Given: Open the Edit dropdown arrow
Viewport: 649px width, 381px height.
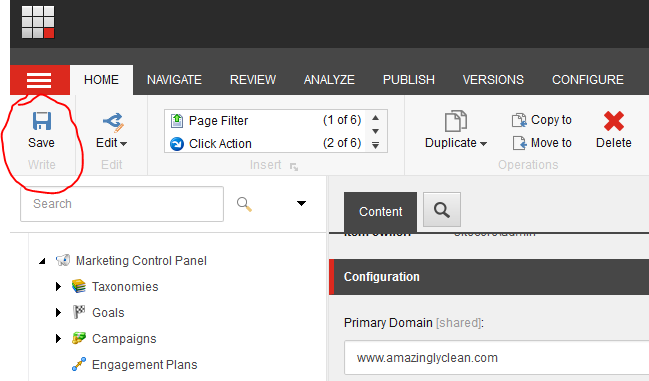Looking at the screenshot, I should [123, 144].
